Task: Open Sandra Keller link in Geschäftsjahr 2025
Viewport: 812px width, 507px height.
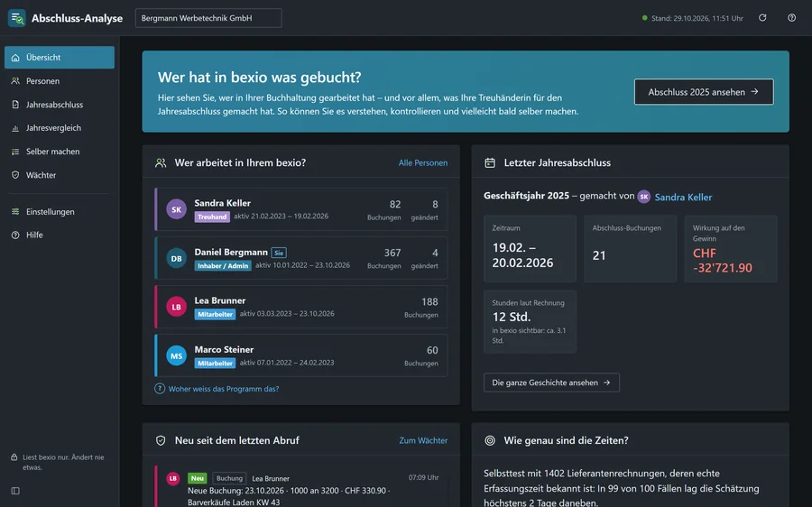Action: coord(683,197)
